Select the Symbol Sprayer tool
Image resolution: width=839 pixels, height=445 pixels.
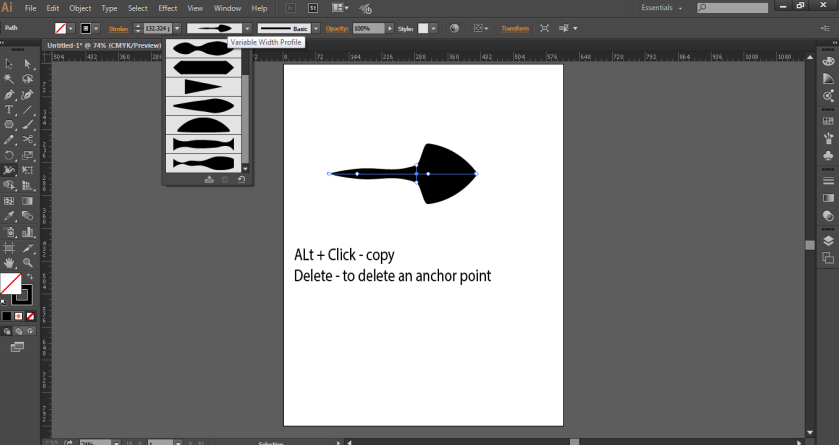[9, 232]
